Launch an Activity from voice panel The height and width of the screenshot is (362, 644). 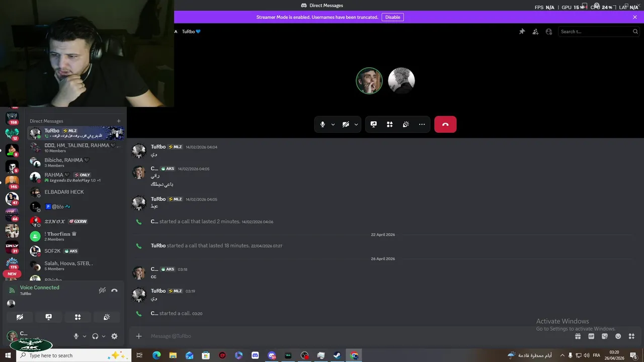[77, 317]
